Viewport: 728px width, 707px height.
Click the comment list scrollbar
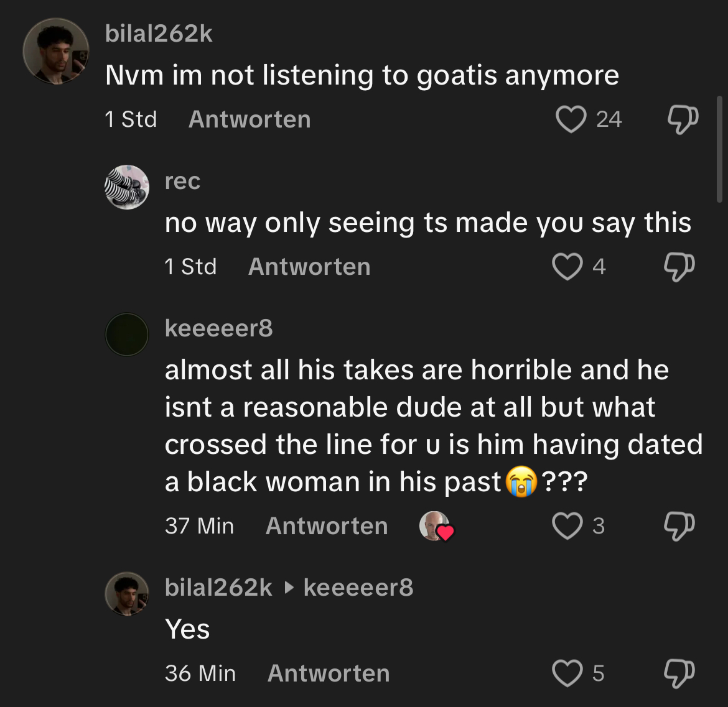coord(719,149)
